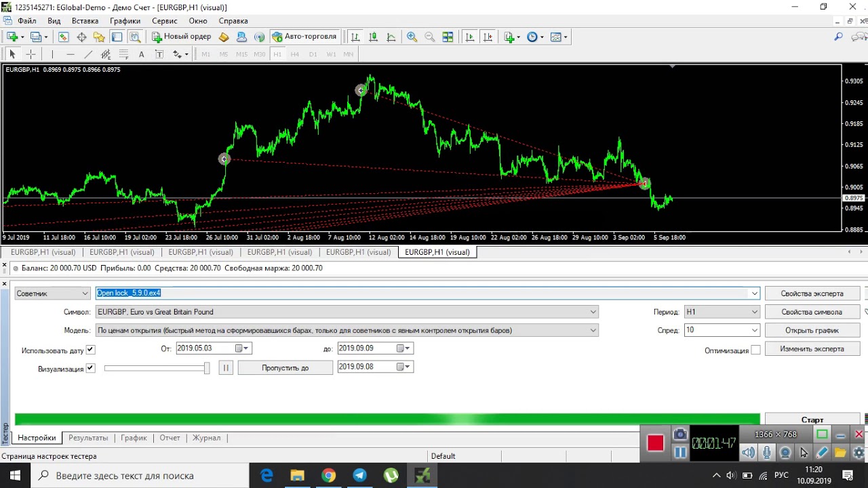868x488 pixels.
Task: Toggle the recorder's microphone button
Action: point(767,452)
